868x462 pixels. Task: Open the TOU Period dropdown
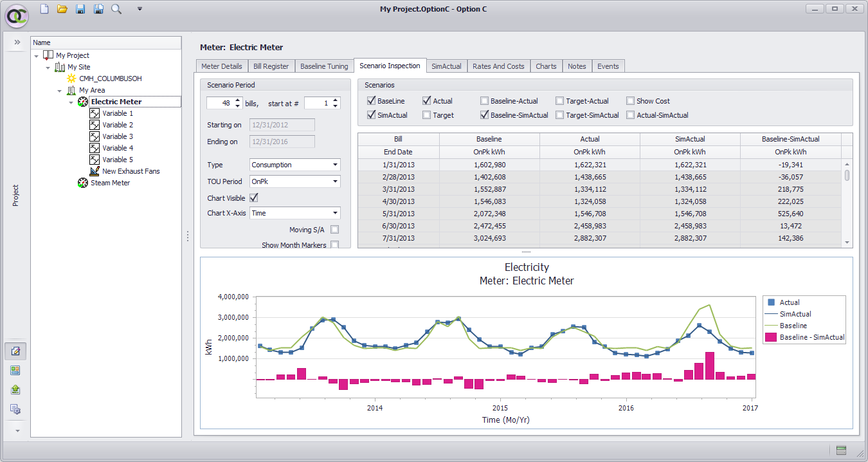pos(294,181)
